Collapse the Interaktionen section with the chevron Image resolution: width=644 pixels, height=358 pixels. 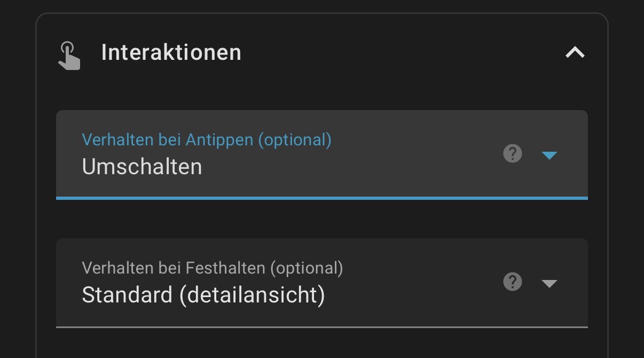click(x=575, y=52)
